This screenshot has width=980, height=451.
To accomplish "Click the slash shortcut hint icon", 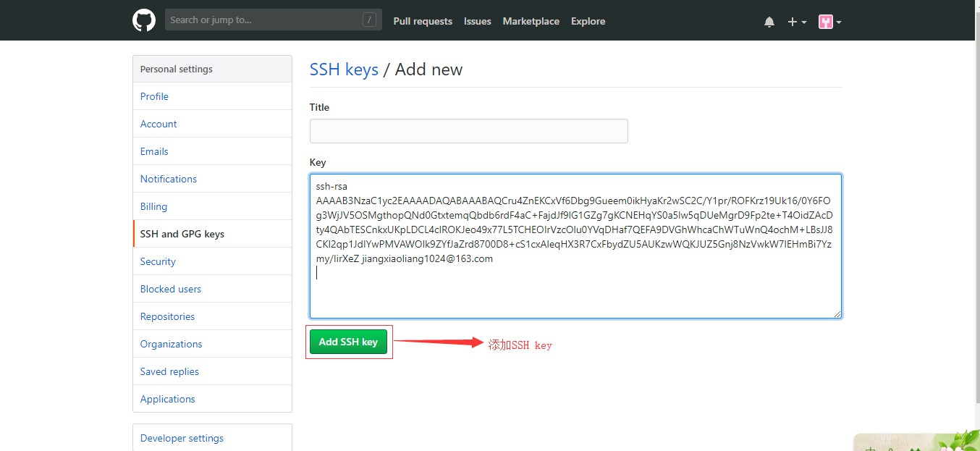I will point(370,20).
